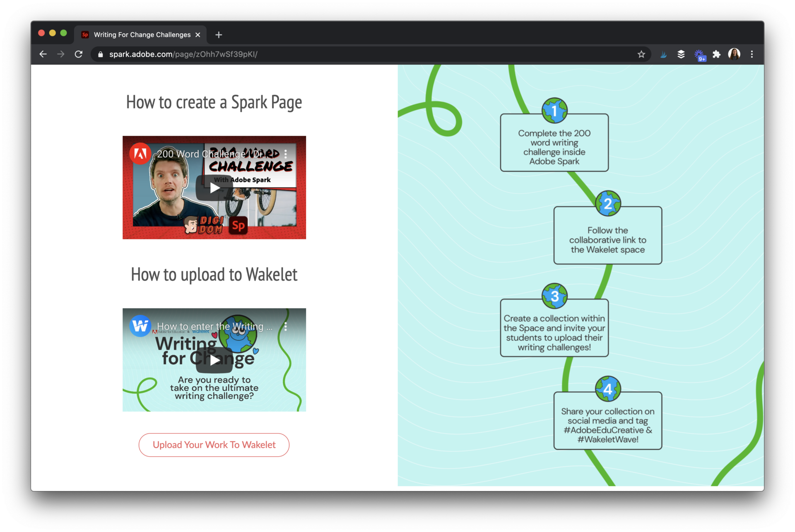Click the stacked layers extension icon
The image size is (795, 532).
(681, 54)
